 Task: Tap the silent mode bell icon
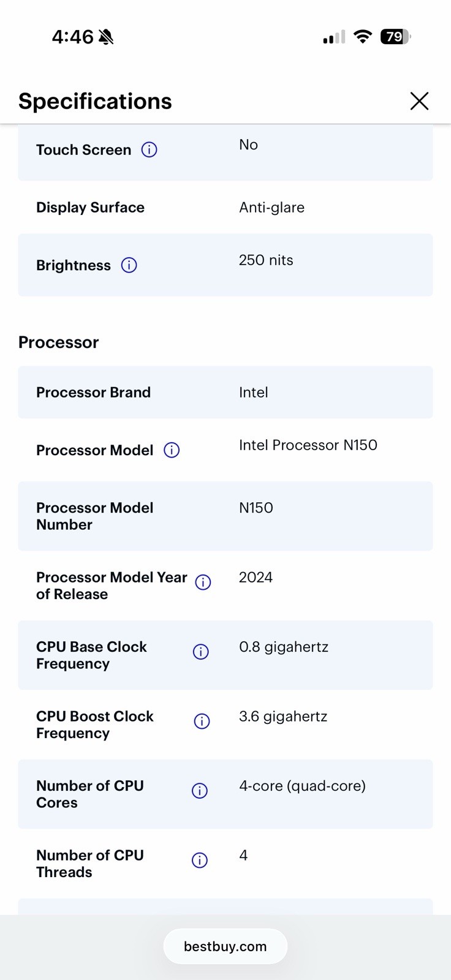point(106,37)
